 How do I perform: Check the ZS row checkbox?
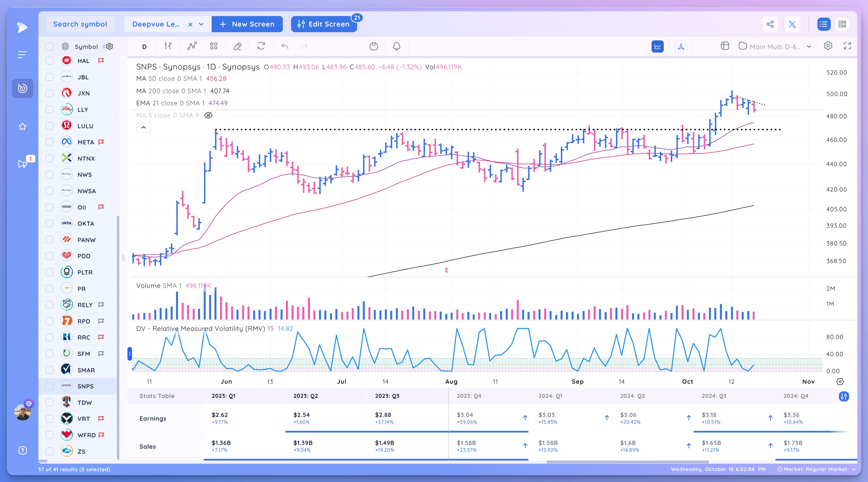pyautogui.click(x=49, y=451)
